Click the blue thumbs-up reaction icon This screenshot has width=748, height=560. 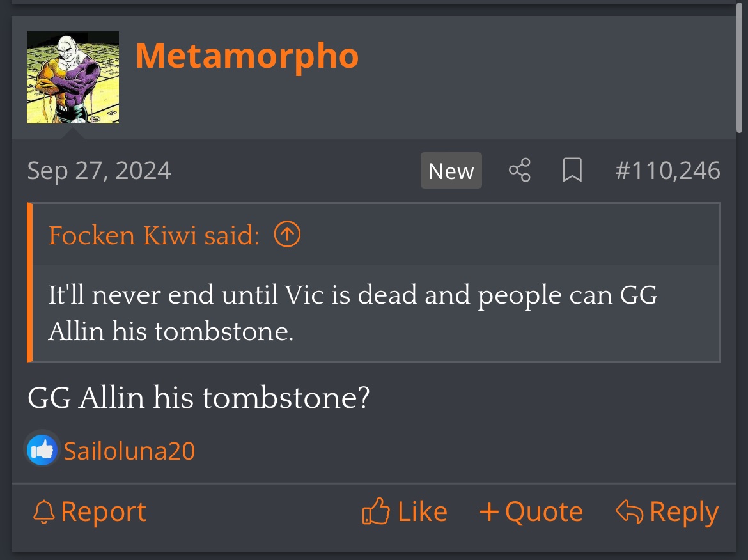(42, 451)
